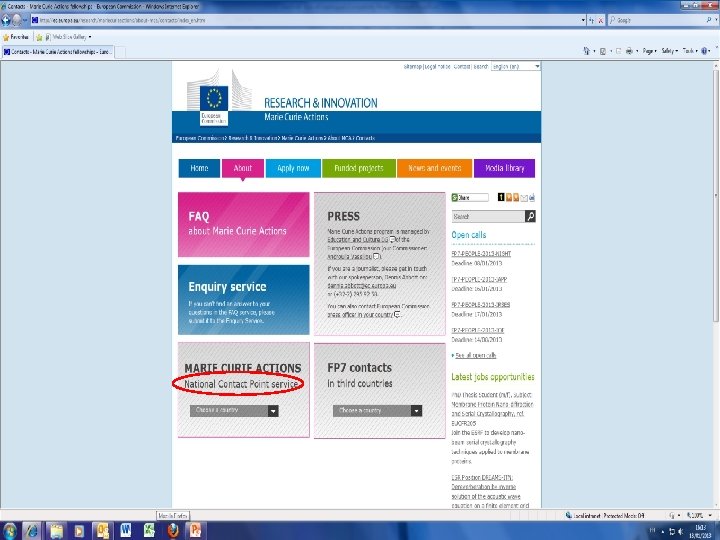Image resolution: width=720 pixels, height=540 pixels.
Task: Click the National Contact Point service text
Action: [241, 384]
